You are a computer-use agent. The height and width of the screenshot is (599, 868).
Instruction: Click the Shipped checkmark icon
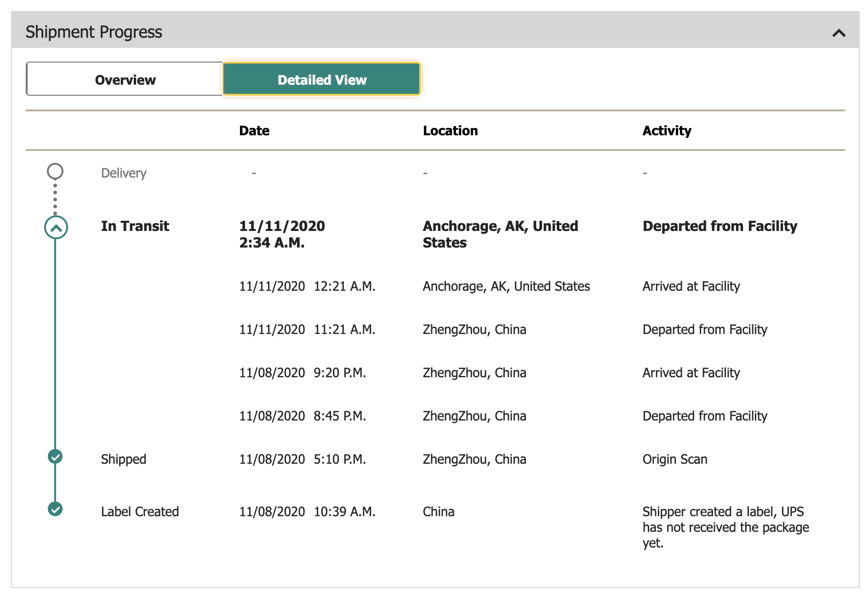(55, 457)
